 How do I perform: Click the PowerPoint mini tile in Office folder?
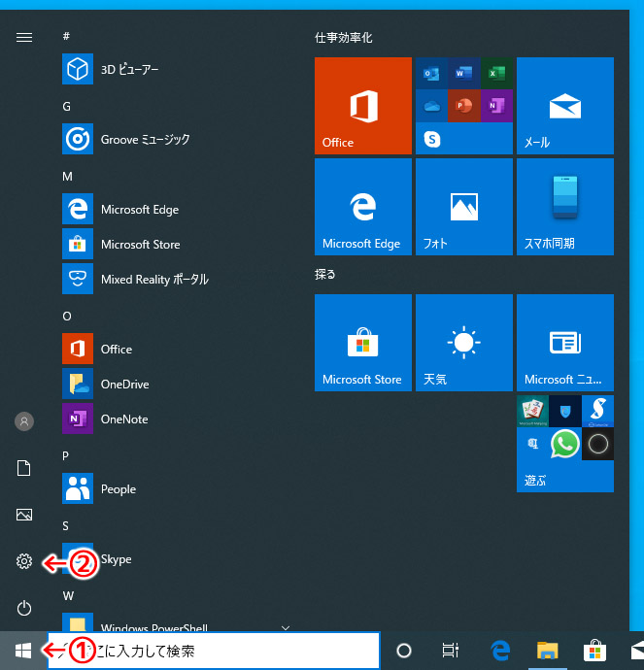pos(463,105)
